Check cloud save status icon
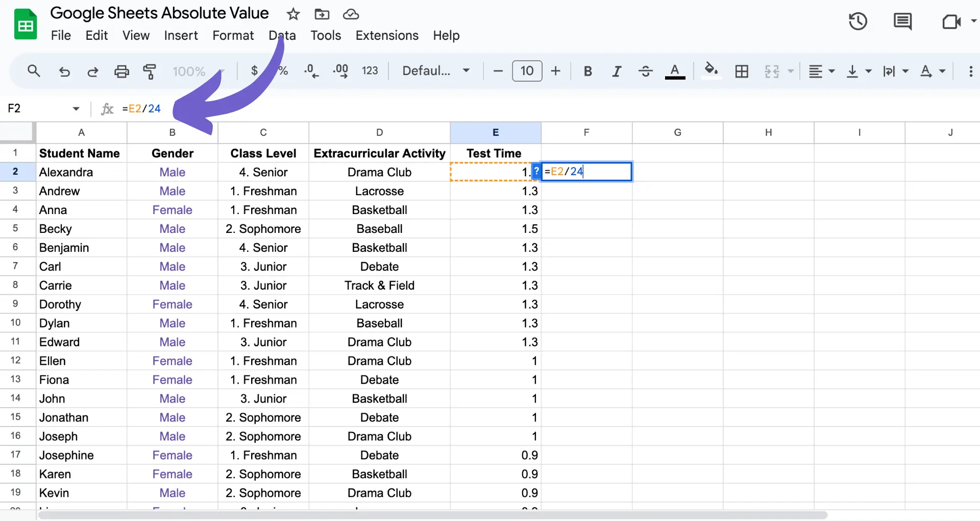 [351, 14]
